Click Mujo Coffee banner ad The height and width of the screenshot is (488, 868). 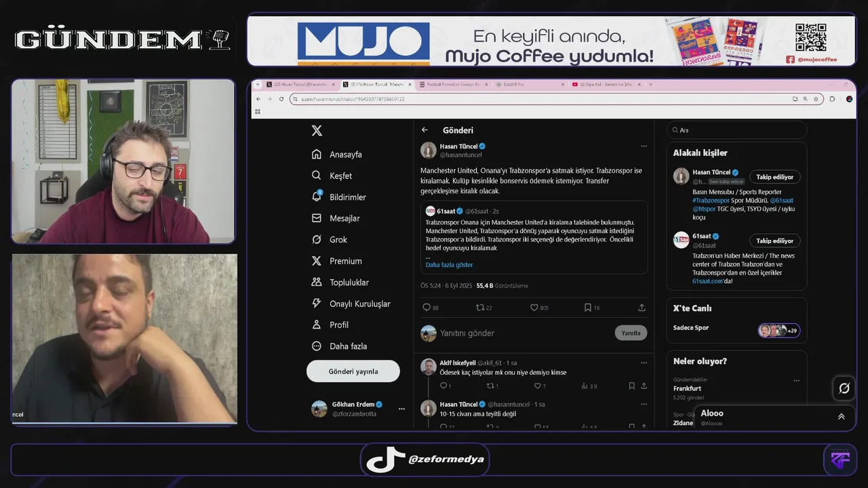[551, 41]
